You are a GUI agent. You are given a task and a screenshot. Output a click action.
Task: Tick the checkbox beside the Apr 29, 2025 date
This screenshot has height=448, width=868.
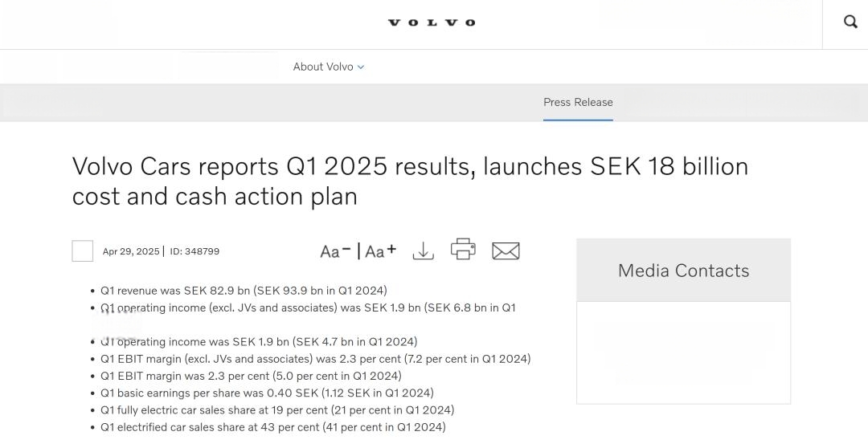(x=83, y=251)
